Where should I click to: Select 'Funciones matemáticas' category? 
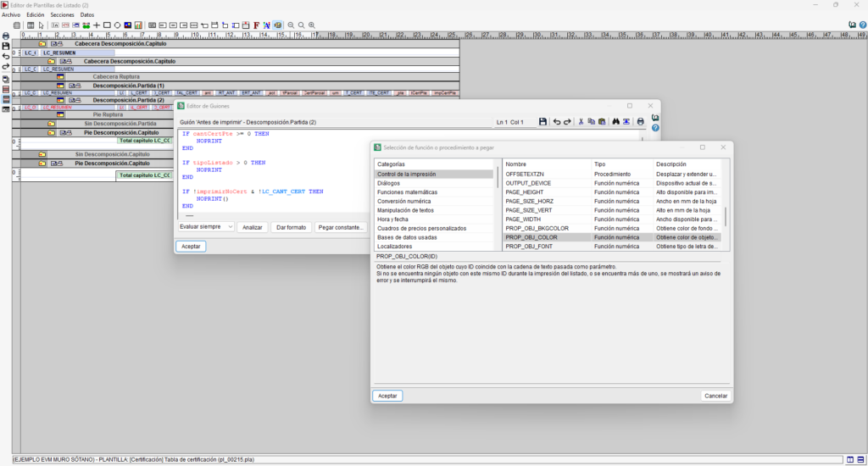pyautogui.click(x=408, y=192)
